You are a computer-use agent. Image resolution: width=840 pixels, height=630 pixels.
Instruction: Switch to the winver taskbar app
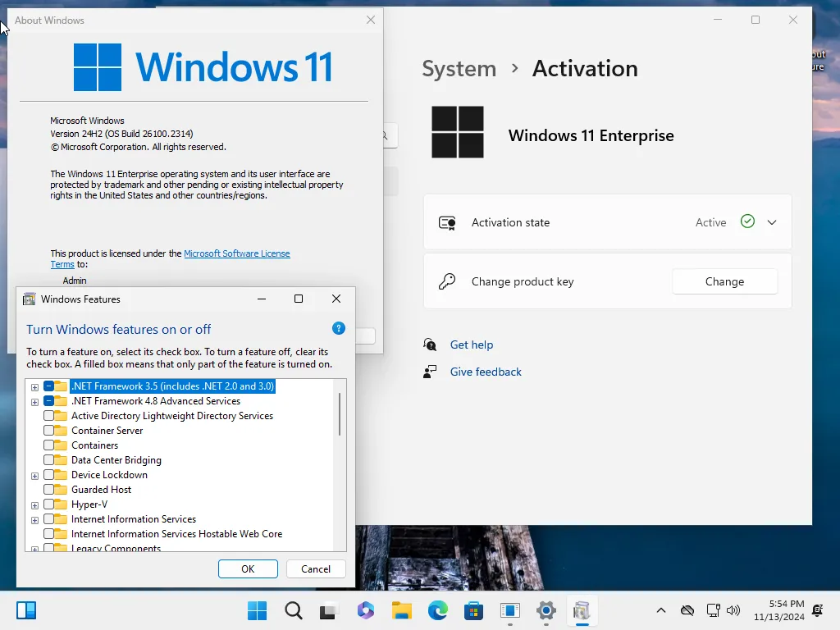(510, 610)
